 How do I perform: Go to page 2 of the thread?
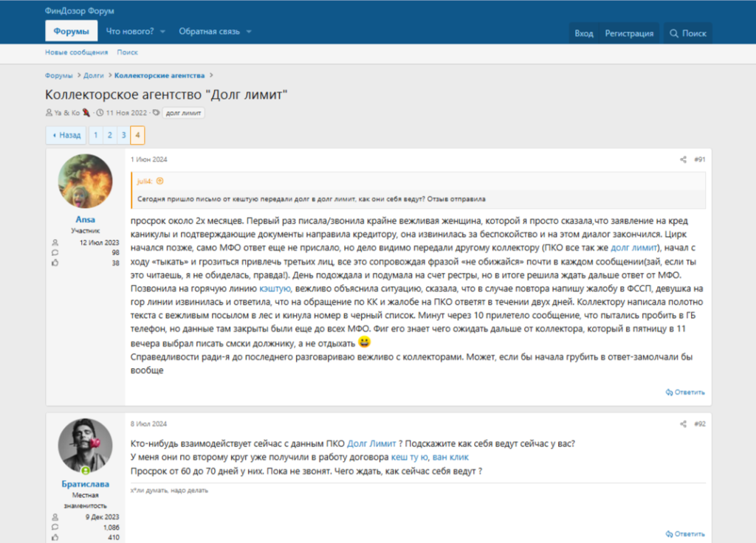coord(110,135)
